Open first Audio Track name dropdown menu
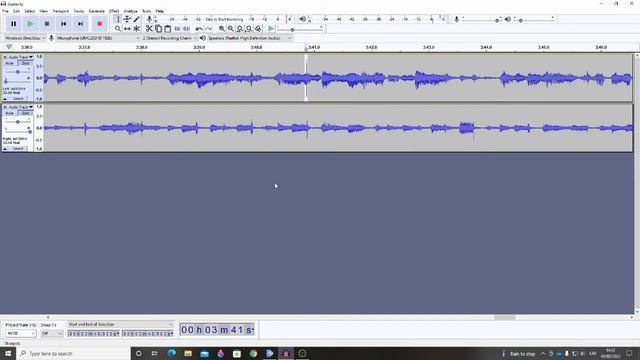640x360 pixels. [21, 57]
